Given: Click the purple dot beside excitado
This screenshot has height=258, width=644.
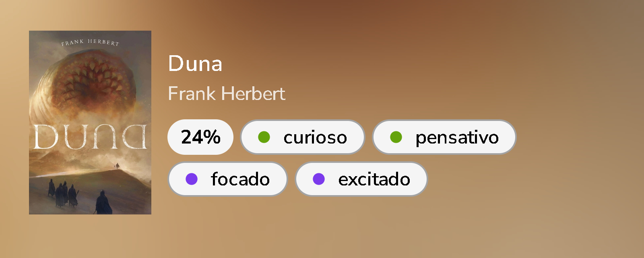Looking at the screenshot, I should coord(319,179).
